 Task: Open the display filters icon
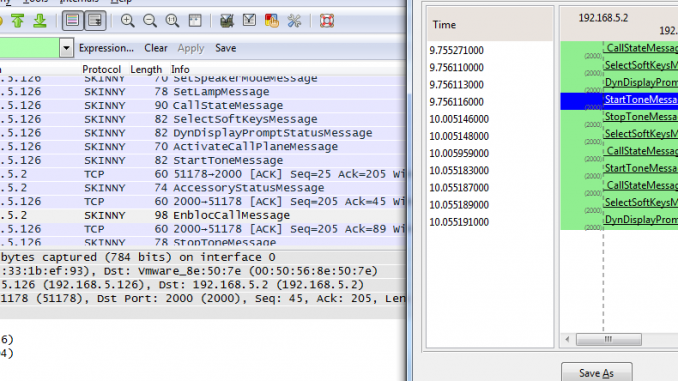249,21
